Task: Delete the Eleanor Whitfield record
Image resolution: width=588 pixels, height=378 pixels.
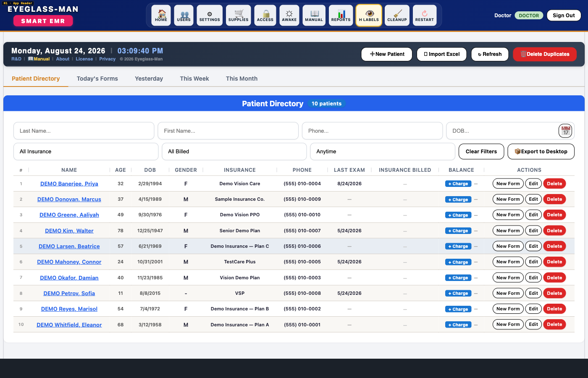Action: (554, 324)
